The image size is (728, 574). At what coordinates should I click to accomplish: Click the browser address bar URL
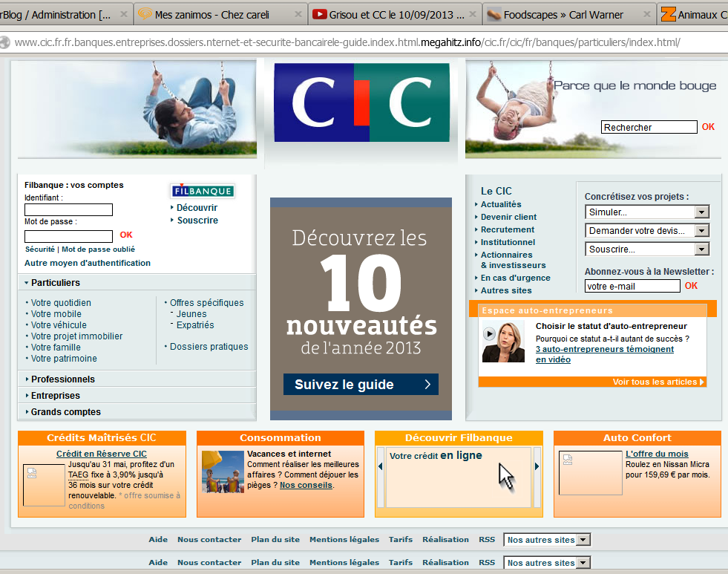(347, 43)
